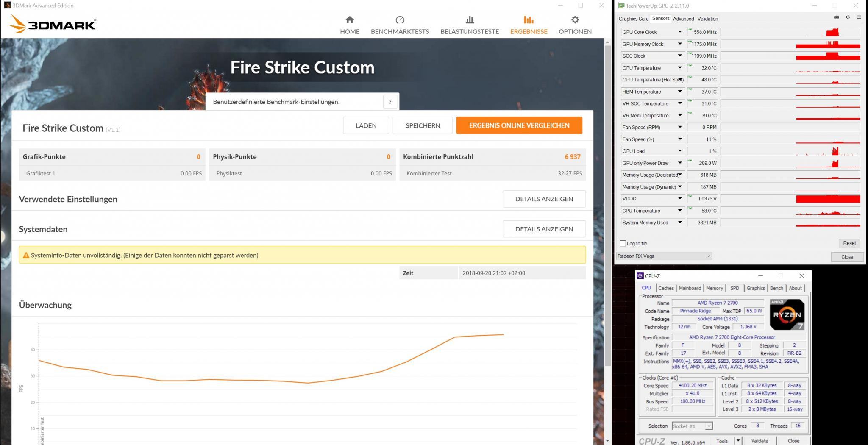Switch to Graphics Card tab in GPU-Z
868x445 pixels.
(633, 19)
